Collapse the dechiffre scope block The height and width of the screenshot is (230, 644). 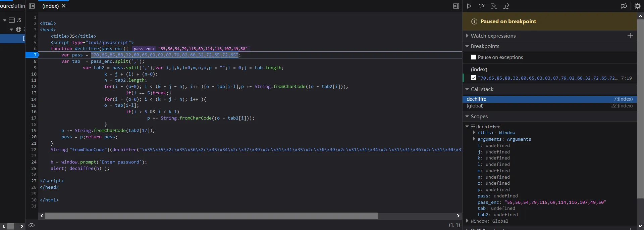pyautogui.click(x=467, y=127)
